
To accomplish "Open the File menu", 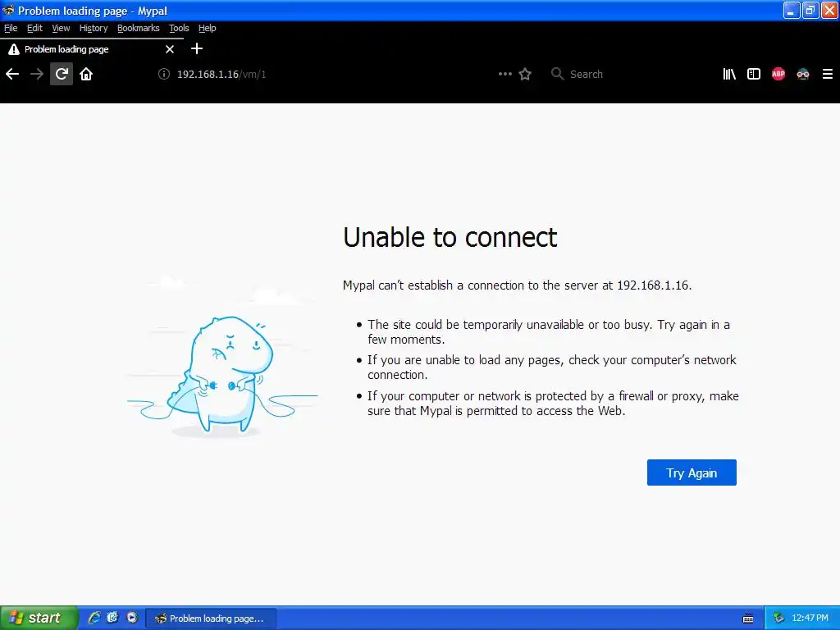I will pyautogui.click(x=11, y=28).
